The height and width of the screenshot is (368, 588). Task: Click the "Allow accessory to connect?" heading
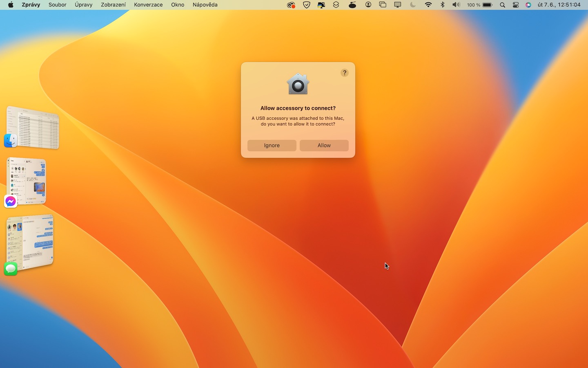pyautogui.click(x=298, y=108)
